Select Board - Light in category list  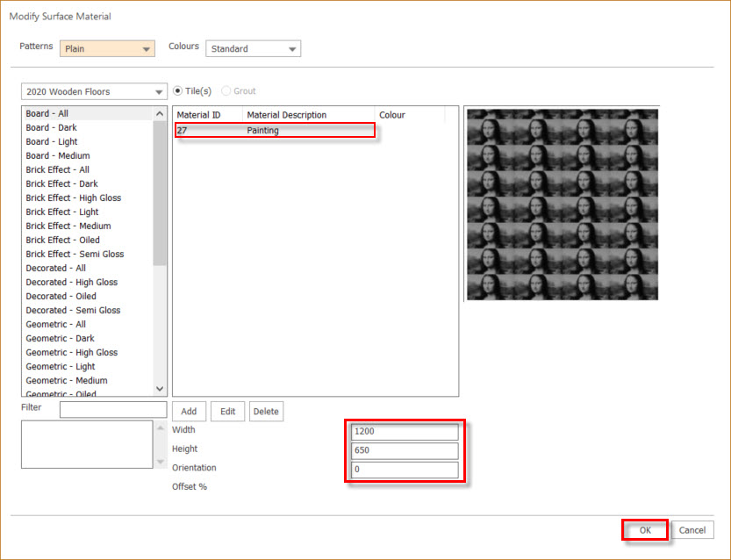click(x=88, y=141)
